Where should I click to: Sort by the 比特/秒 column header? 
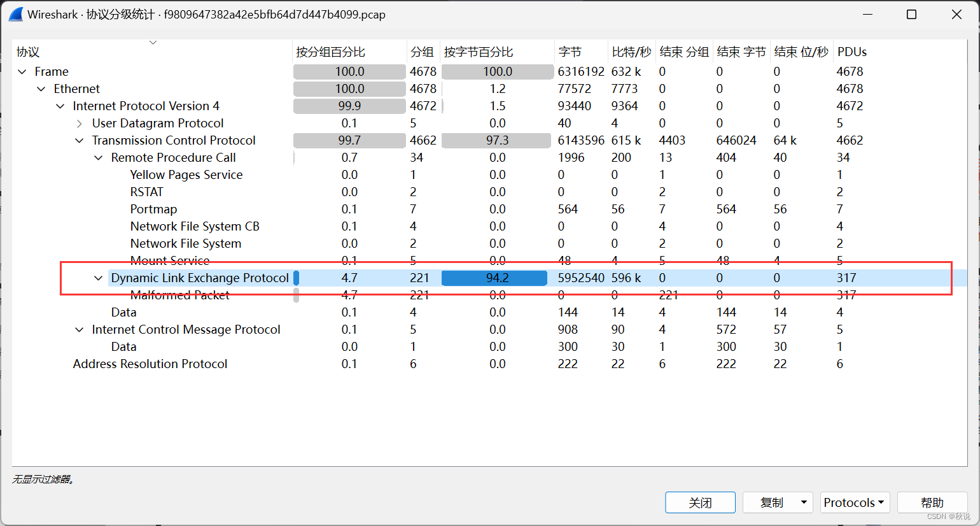pos(631,52)
